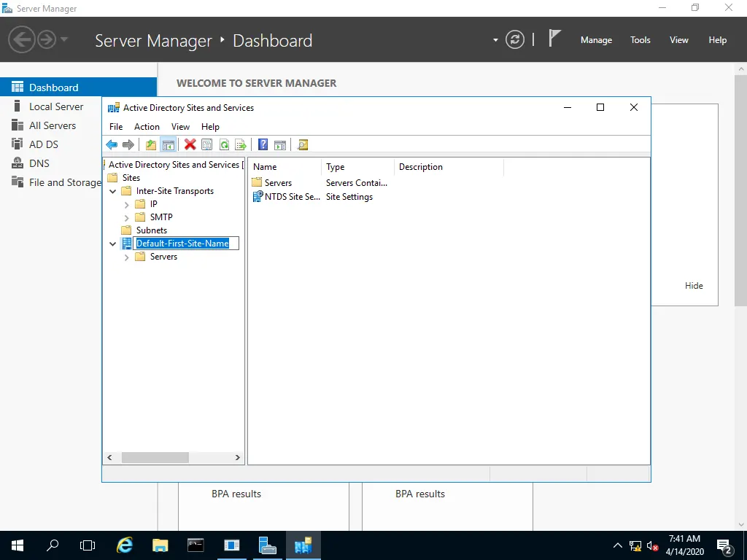The height and width of the screenshot is (560, 747).
Task: Expand the IP folder node
Action: [x=126, y=205]
